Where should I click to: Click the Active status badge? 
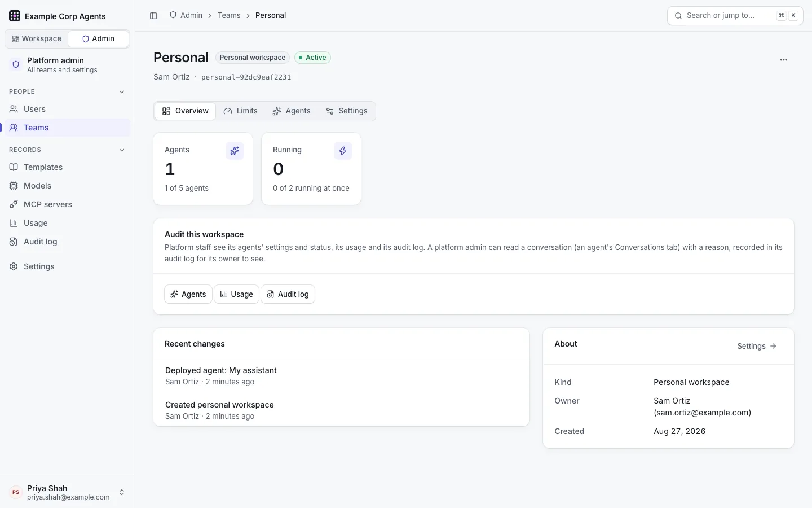(x=313, y=58)
